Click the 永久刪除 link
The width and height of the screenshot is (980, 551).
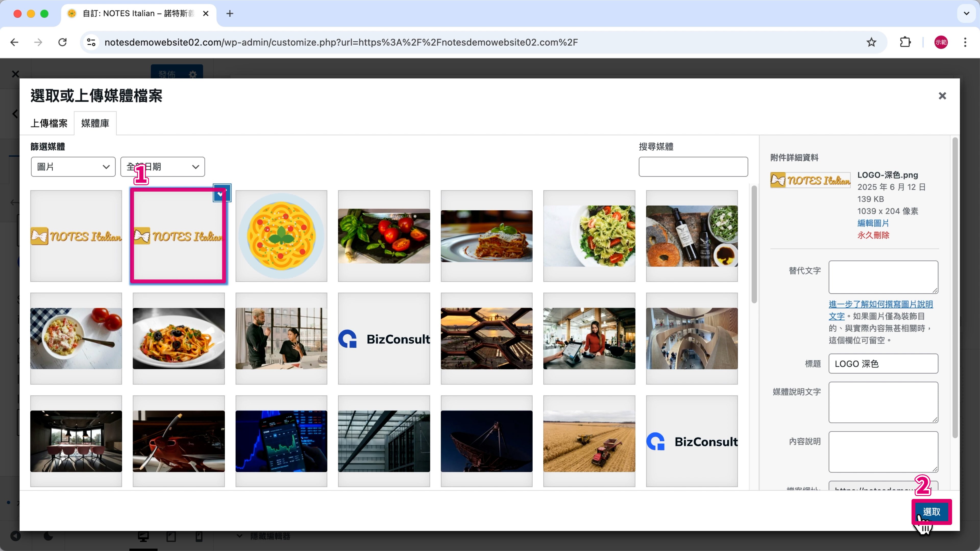coord(873,235)
